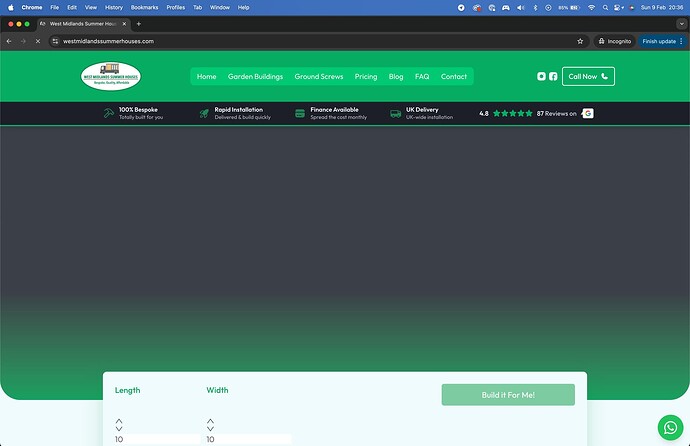Go back with the browser back arrow
The image size is (690, 446).
click(x=9, y=41)
